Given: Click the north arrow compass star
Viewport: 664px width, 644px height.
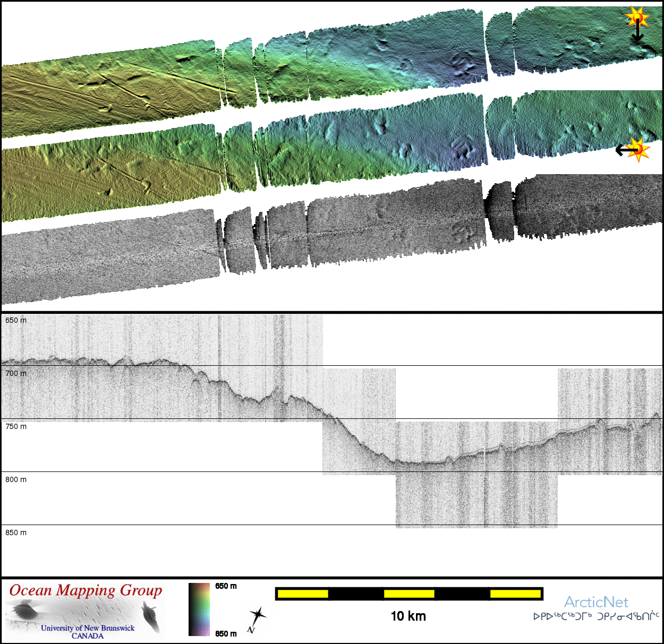Looking at the screenshot, I should [x=257, y=617].
